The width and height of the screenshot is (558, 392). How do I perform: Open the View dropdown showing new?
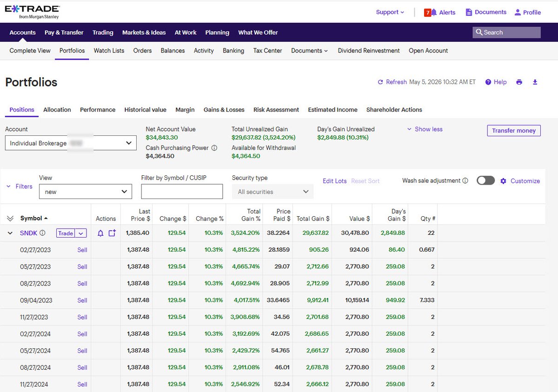85,192
